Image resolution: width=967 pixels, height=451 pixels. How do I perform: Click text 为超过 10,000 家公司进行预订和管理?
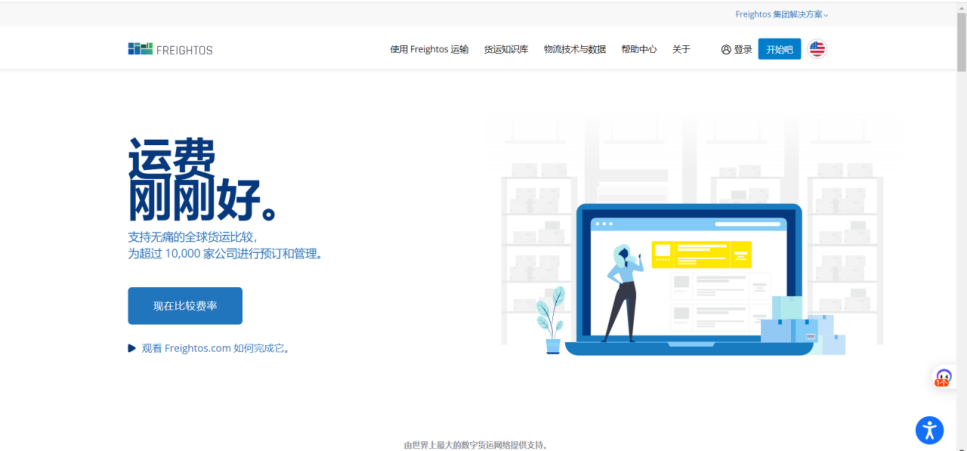point(226,254)
